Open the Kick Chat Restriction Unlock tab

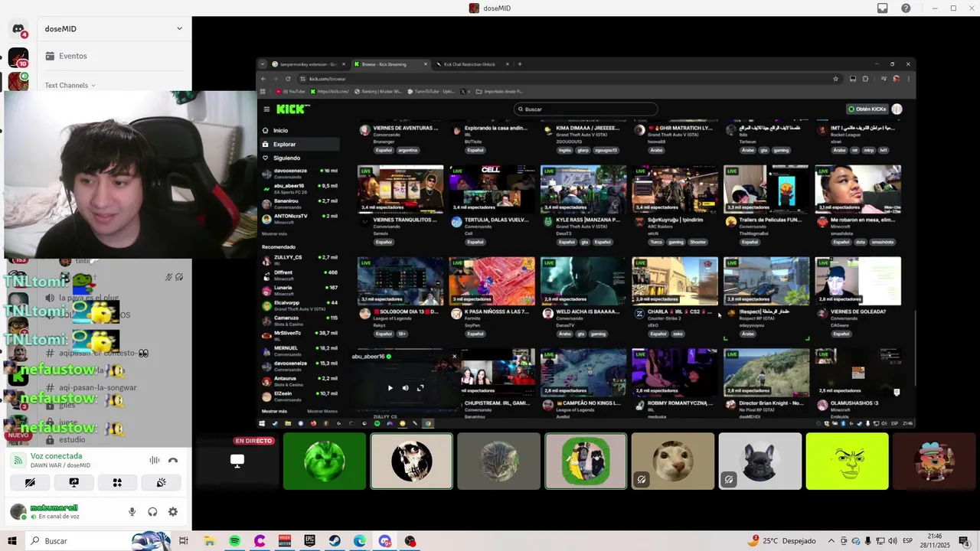pos(469,64)
